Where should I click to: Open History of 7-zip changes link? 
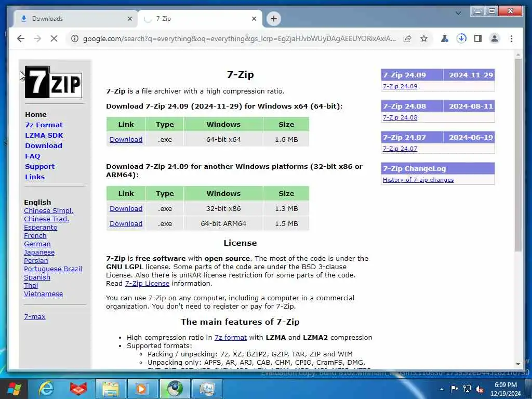pyautogui.click(x=418, y=180)
